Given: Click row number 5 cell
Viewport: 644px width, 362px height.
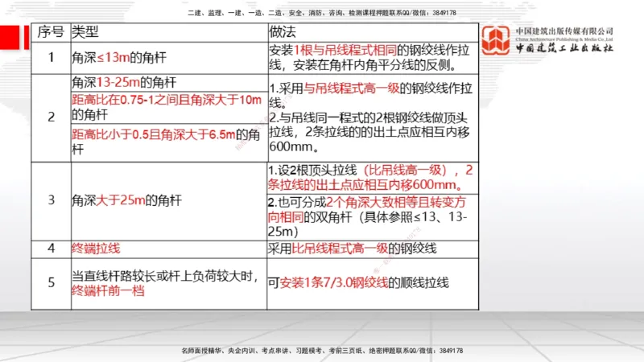Looking at the screenshot, I should pos(51,283).
